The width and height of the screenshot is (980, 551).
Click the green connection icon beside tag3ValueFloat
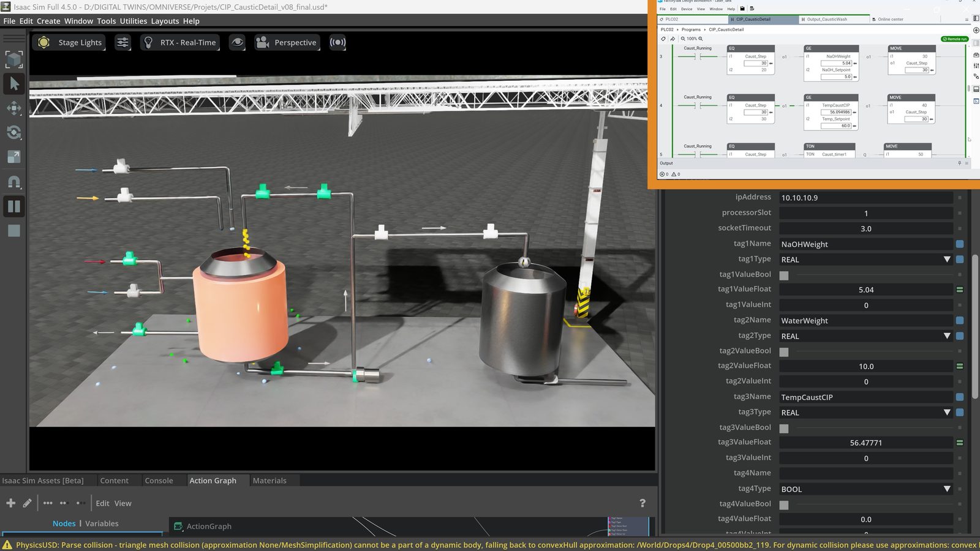point(960,443)
